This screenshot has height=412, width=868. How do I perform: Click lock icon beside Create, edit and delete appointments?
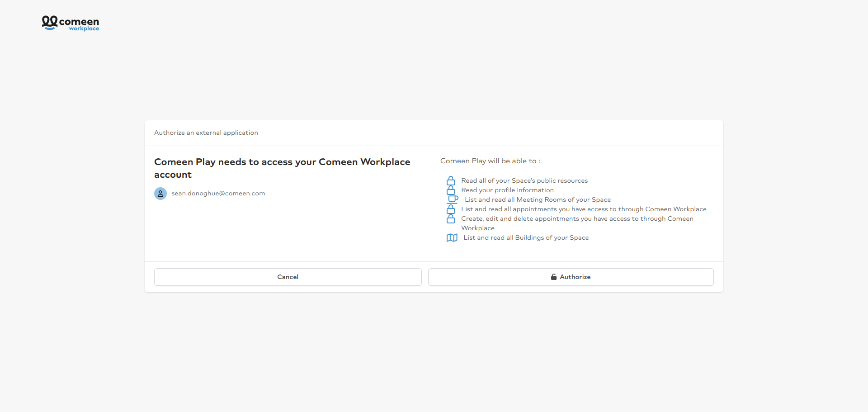click(x=451, y=219)
